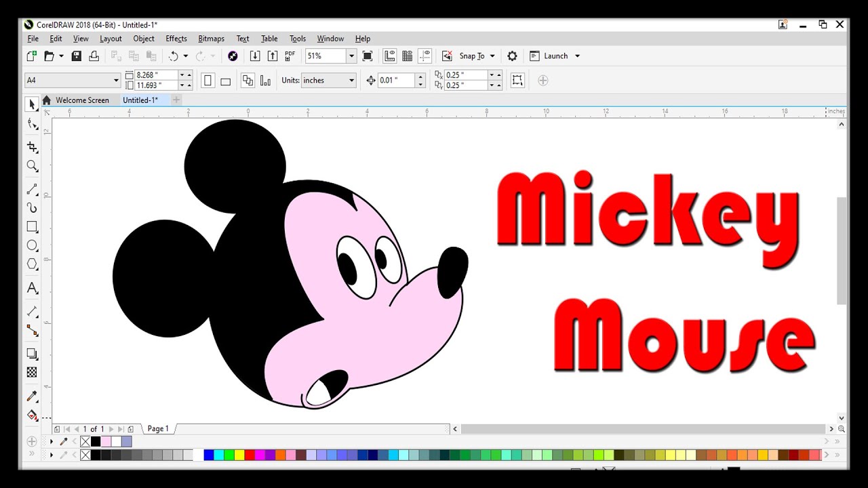Pick the Ellipse tool
The height and width of the screenshot is (488, 868).
pos(32,245)
